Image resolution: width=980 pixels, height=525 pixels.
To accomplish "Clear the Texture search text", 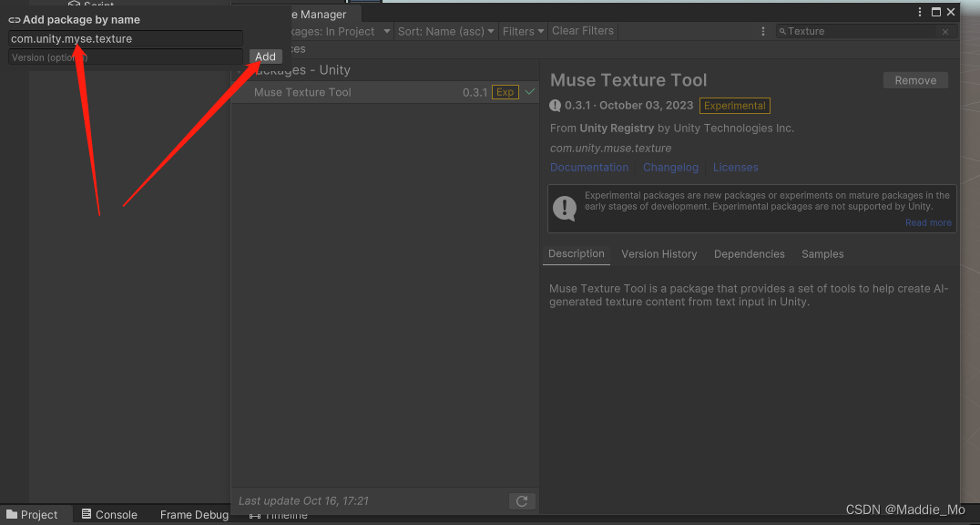I will 945,32.
